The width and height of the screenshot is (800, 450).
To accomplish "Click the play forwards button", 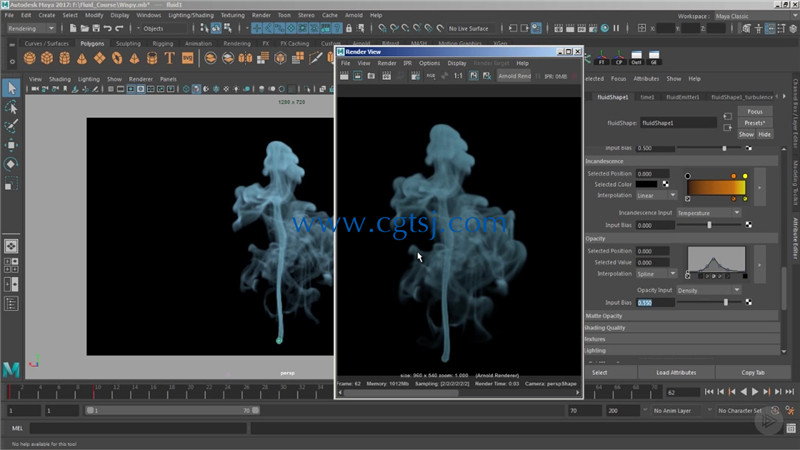I will pyautogui.click(x=755, y=391).
